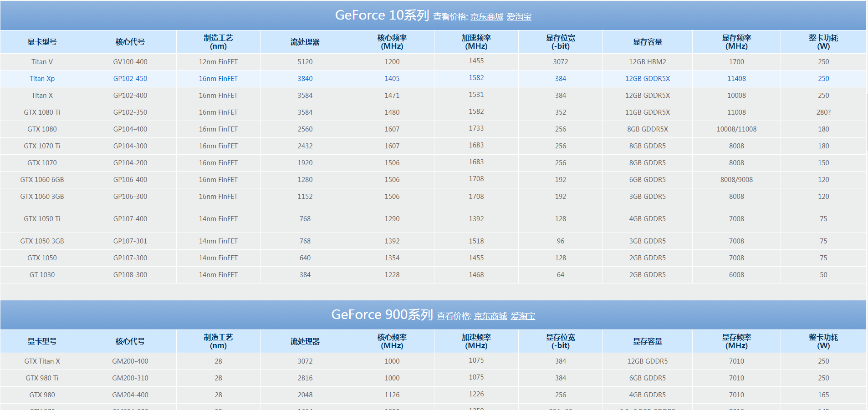Click the 6GB GDDR5 cell in GTX 980 Ti row
This screenshot has height=410, width=868.
click(x=648, y=378)
